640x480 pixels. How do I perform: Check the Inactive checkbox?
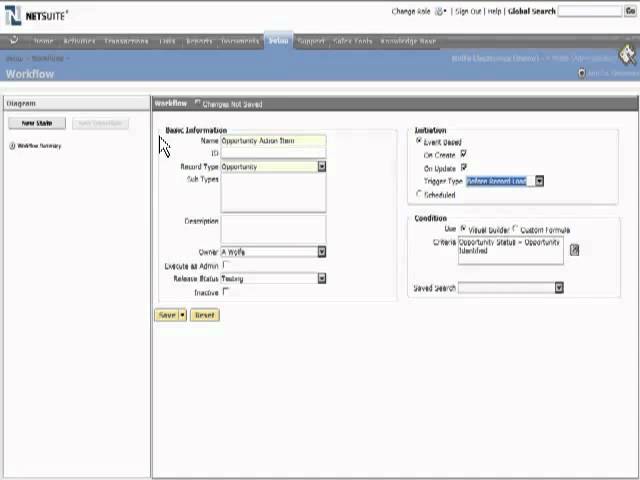tap(226, 291)
